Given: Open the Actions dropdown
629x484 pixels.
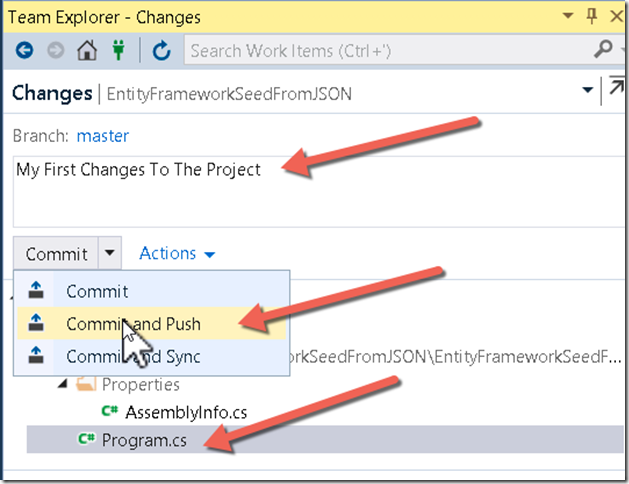Looking at the screenshot, I should point(177,253).
